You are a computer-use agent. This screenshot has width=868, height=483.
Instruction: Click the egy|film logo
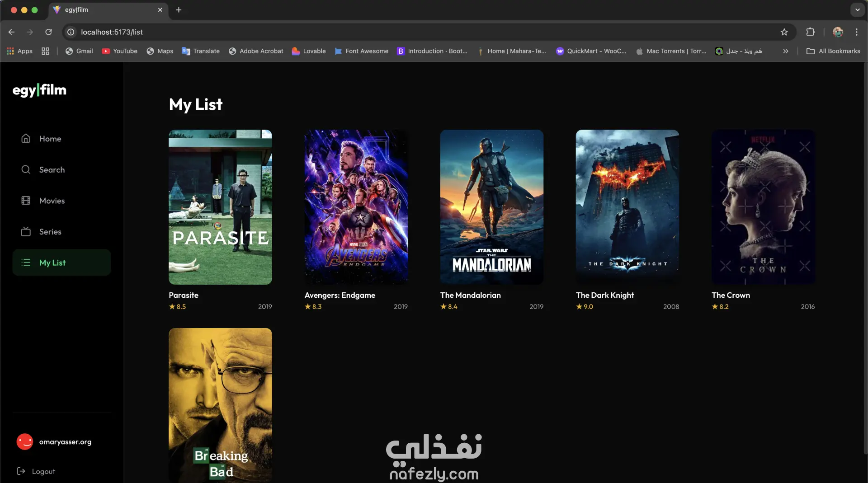pos(39,90)
